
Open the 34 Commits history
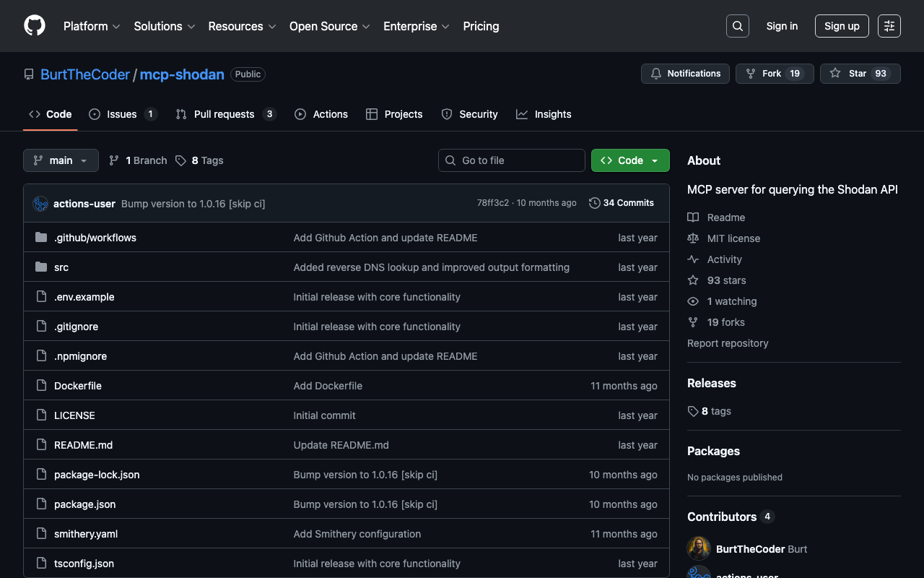click(x=622, y=203)
